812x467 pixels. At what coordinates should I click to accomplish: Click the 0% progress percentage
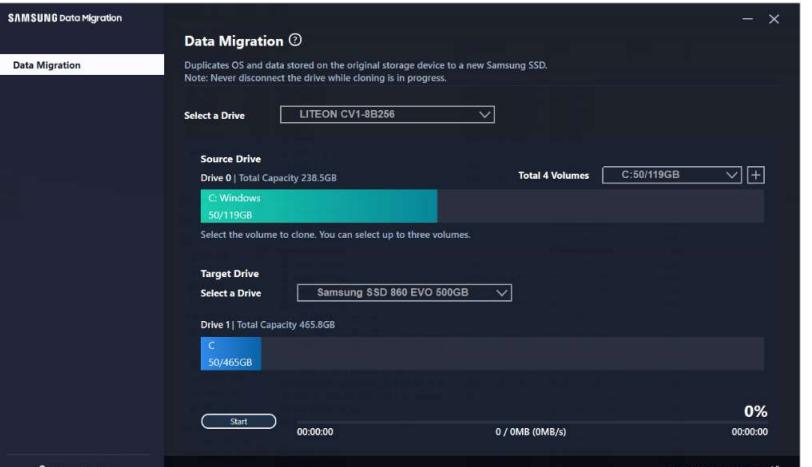[756, 411]
